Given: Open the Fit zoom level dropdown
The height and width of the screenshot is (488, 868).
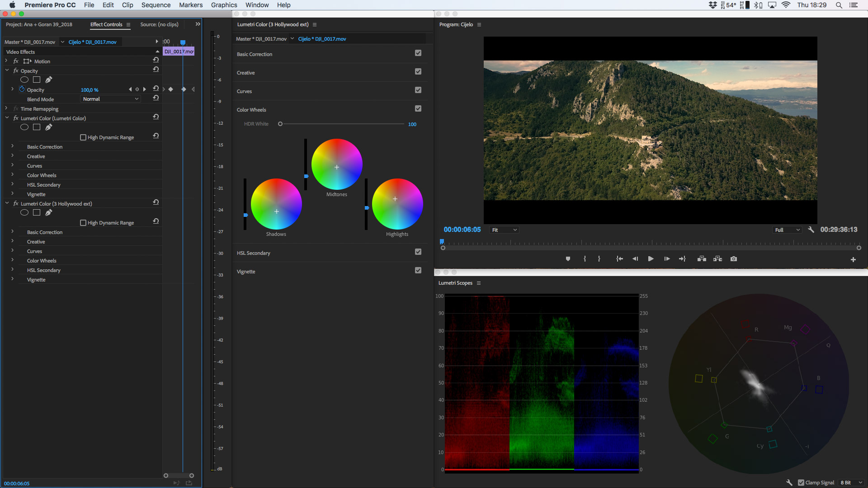Looking at the screenshot, I should pyautogui.click(x=504, y=230).
